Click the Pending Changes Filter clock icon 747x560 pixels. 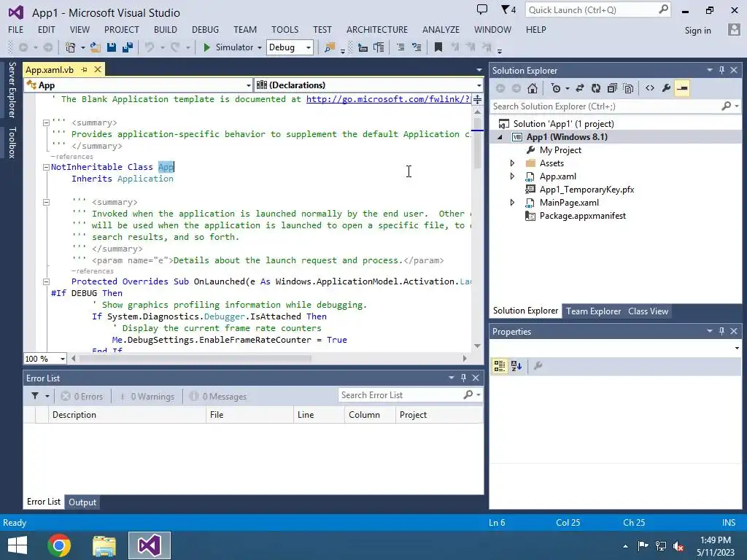555,88
